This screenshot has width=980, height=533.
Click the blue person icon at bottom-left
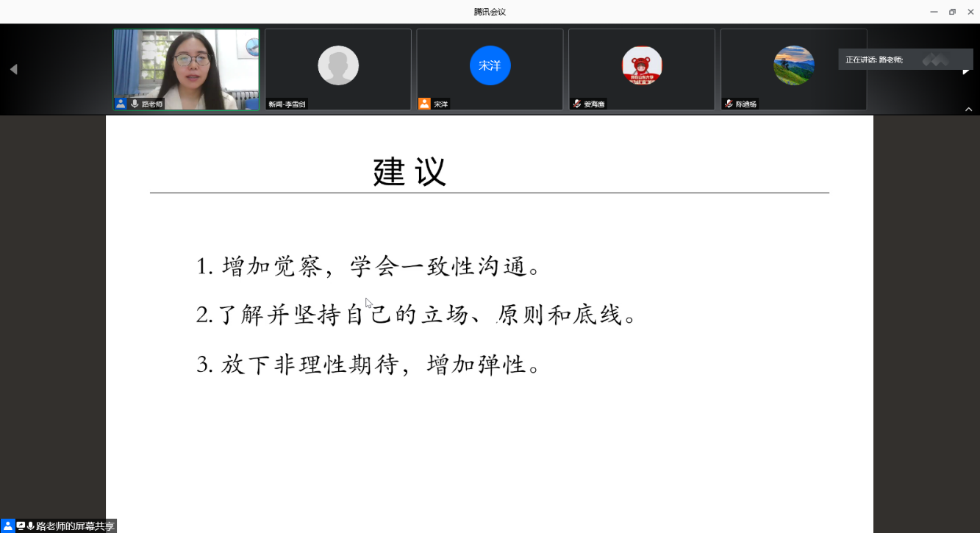coord(7,526)
